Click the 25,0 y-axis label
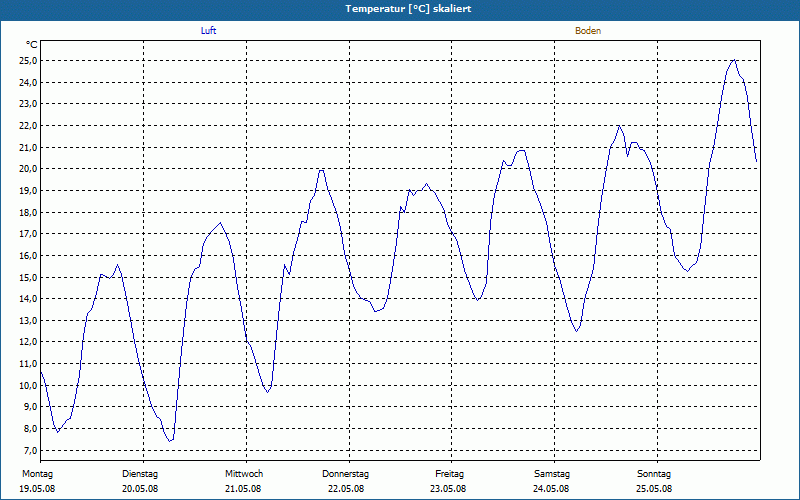 pyautogui.click(x=28, y=61)
